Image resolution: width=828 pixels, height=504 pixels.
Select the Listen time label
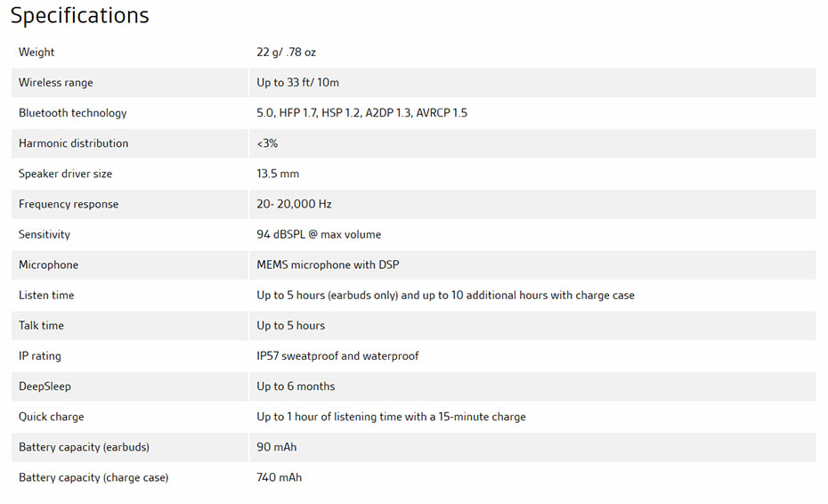point(46,296)
